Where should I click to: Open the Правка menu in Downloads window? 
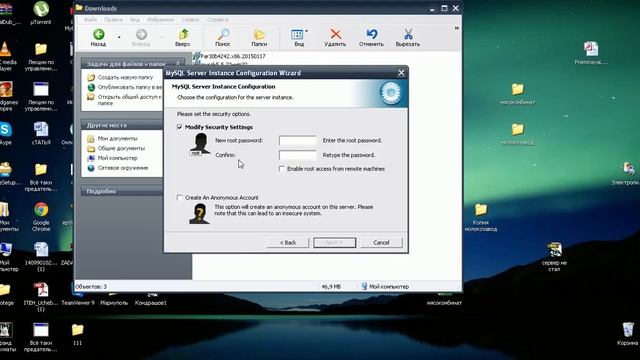pyautogui.click(x=113, y=20)
